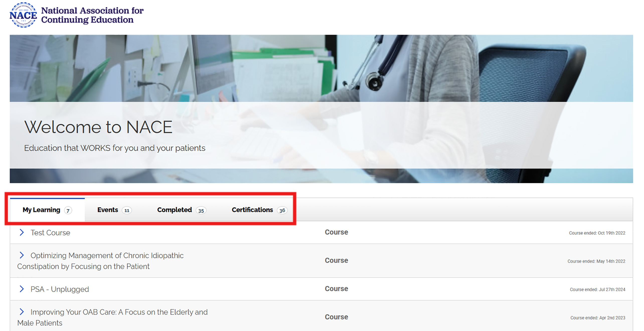644x331 pixels.
Task: Click the Completed count badge 35
Action: (201, 211)
